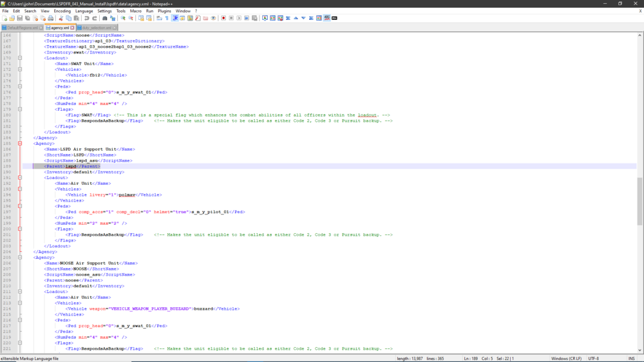Open the File menu

pos(5,11)
